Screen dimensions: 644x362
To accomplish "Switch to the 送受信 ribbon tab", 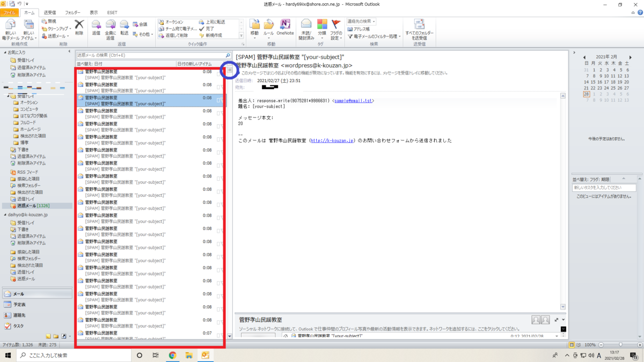I will (50, 12).
